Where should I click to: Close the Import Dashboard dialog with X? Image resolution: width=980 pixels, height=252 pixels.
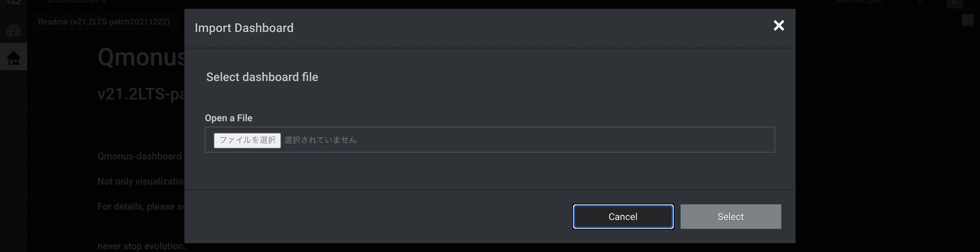pos(779,26)
